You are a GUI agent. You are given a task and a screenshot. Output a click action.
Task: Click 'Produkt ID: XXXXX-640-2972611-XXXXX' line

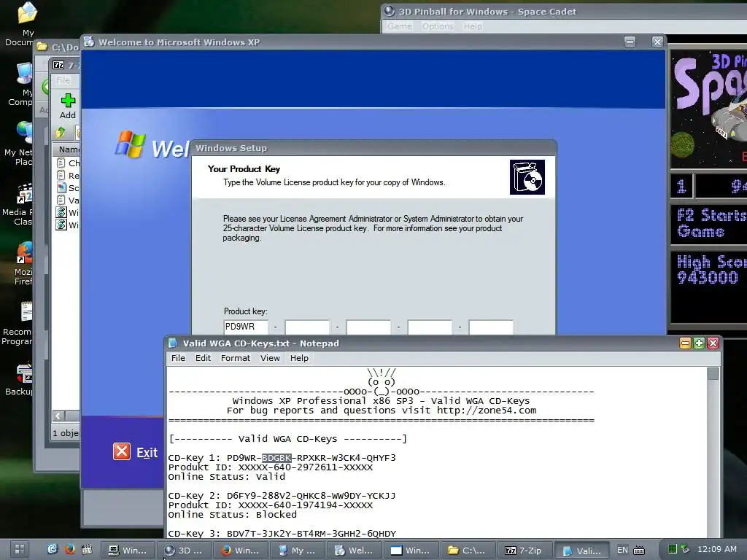click(x=271, y=467)
